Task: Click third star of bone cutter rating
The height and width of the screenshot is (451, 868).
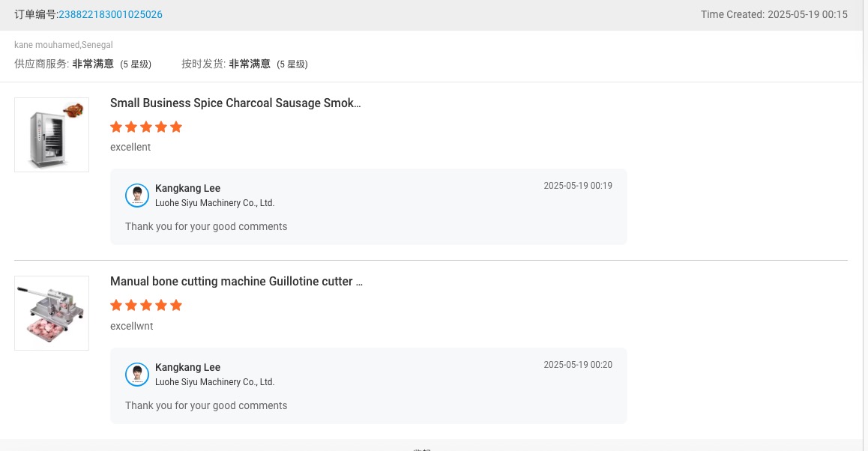Action: (146, 306)
